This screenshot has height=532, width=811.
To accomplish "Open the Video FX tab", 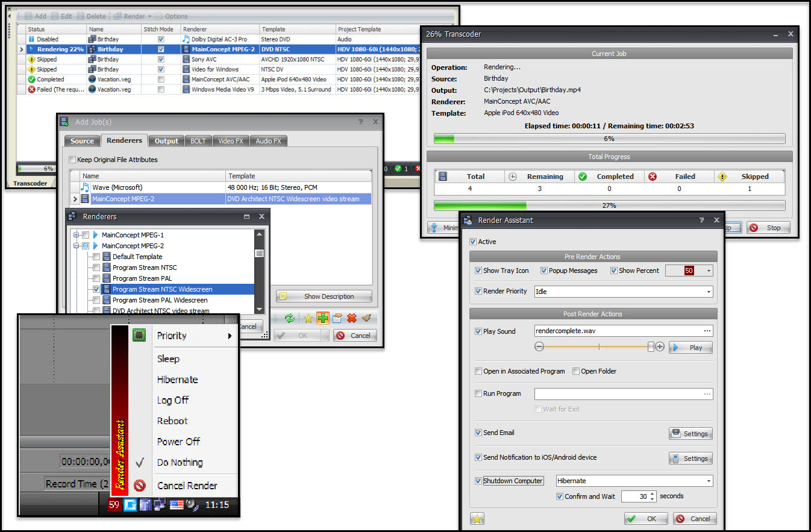I will (x=230, y=141).
